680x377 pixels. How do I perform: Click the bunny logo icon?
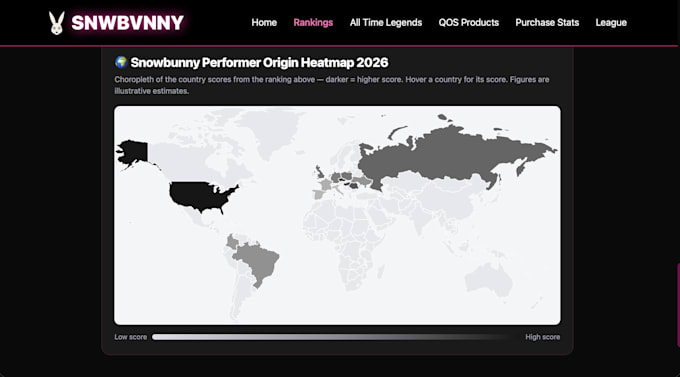click(56, 23)
